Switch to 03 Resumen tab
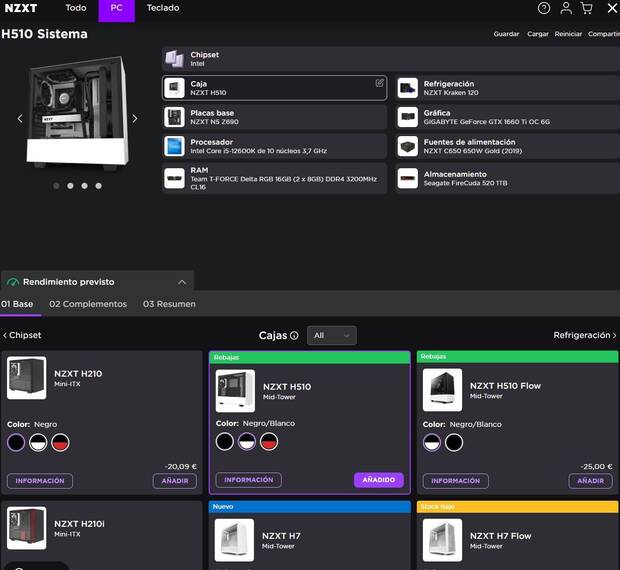The image size is (620, 570). 169,304
